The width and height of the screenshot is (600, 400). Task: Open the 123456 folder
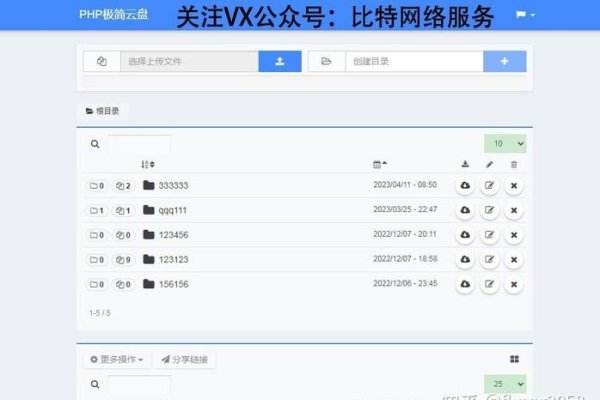(165, 235)
